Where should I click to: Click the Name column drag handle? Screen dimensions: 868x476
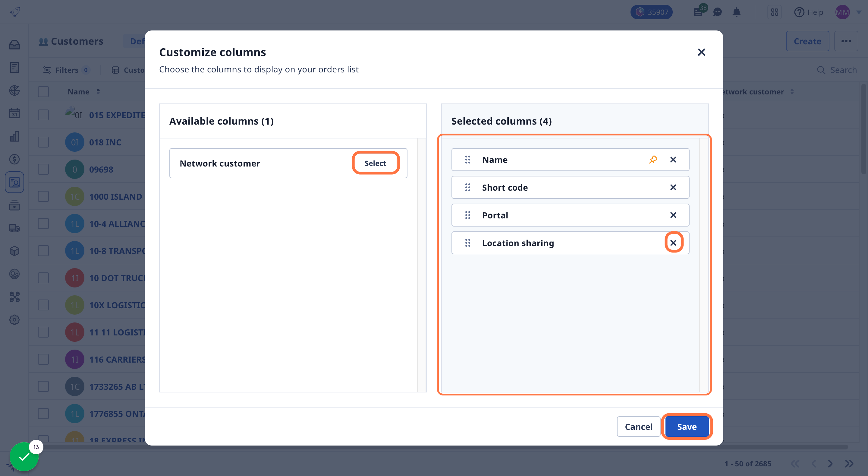coord(467,160)
